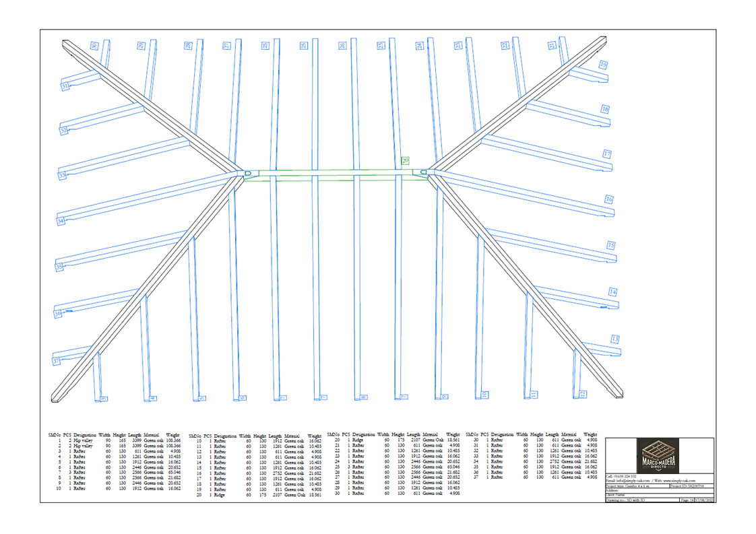Click 'Hip valley' in table row 1
The width and height of the screenshot is (756, 534).
click(x=83, y=440)
